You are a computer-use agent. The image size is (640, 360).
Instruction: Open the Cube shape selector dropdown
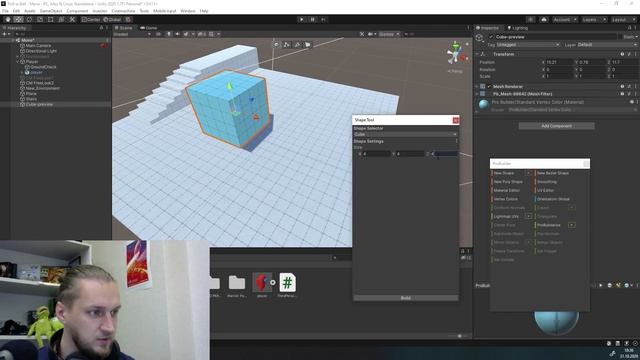click(405, 134)
